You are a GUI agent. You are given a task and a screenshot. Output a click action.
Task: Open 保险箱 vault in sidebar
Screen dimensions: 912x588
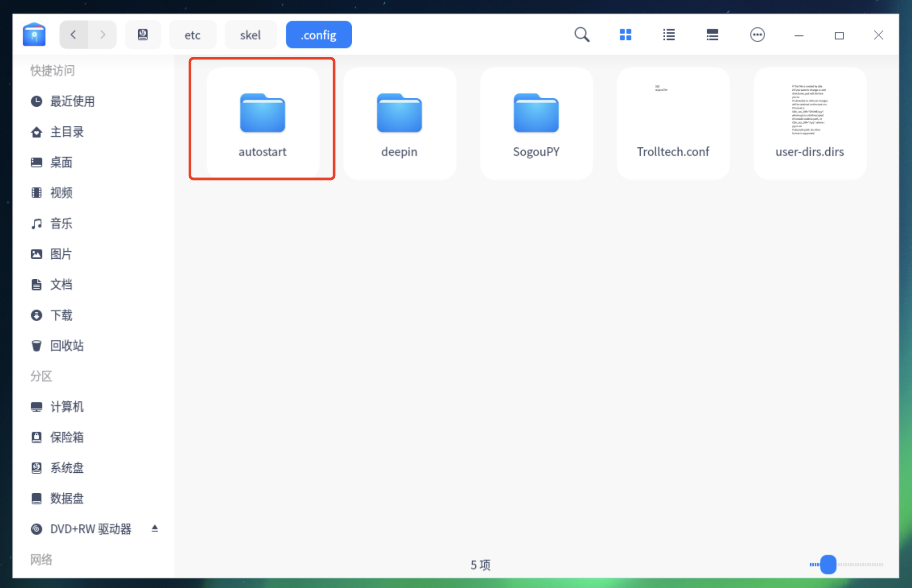[x=94, y=437]
